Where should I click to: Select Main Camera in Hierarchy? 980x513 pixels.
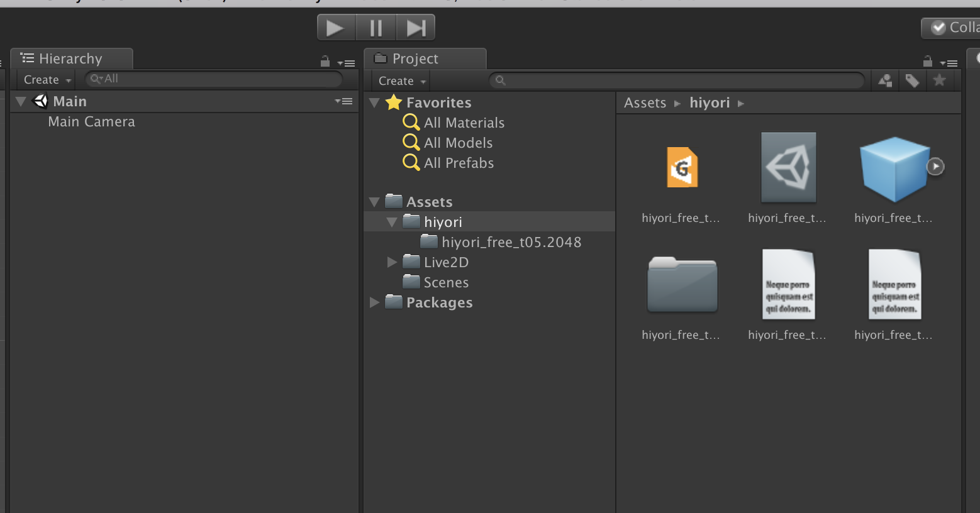click(92, 122)
